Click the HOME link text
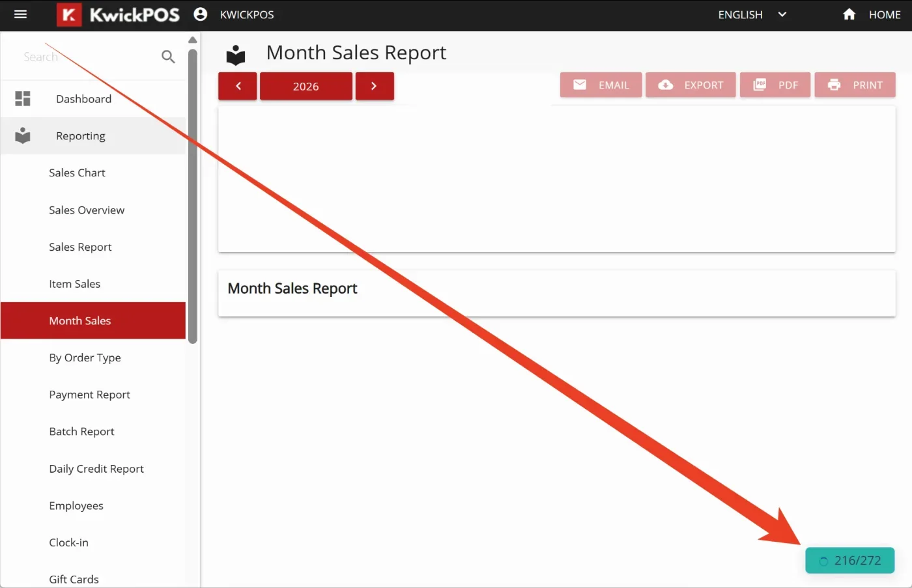The image size is (912, 588). point(885,14)
